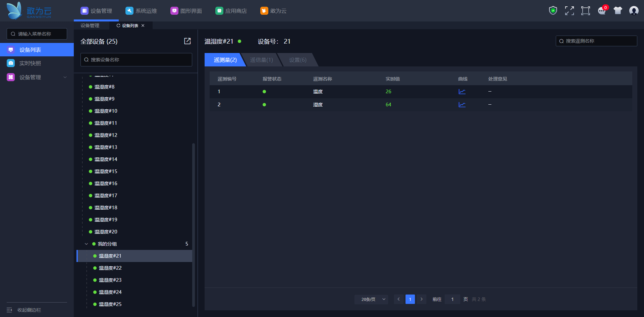
Task: Select device 温湿度#15 in the list
Action: pyautogui.click(x=106, y=171)
